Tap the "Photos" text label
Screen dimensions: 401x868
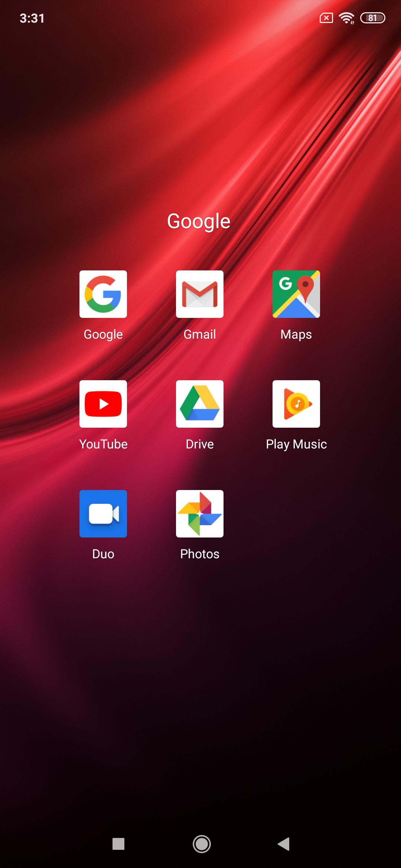click(x=200, y=554)
